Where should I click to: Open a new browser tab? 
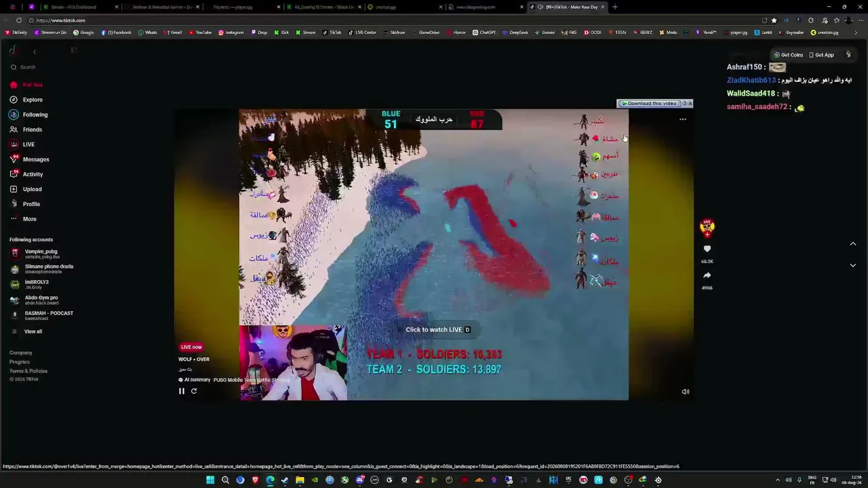click(614, 7)
